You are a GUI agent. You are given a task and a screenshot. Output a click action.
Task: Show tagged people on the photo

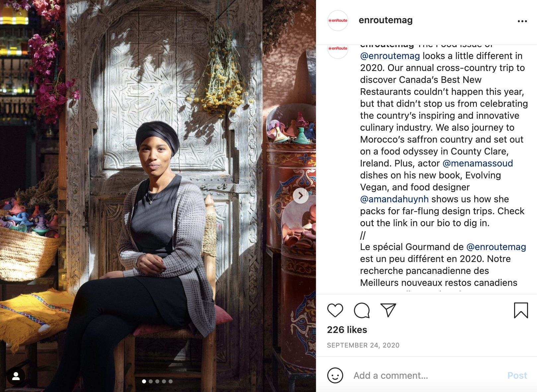pos(16,376)
